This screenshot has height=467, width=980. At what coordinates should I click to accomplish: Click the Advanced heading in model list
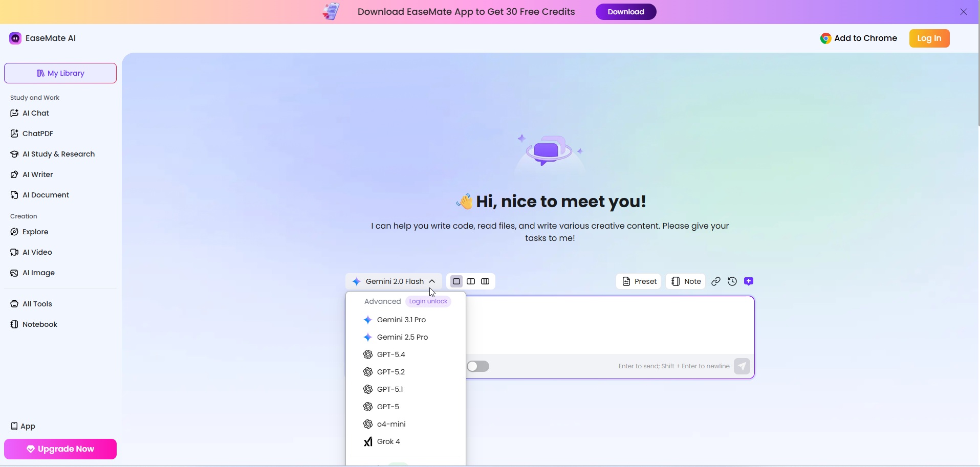point(382,301)
